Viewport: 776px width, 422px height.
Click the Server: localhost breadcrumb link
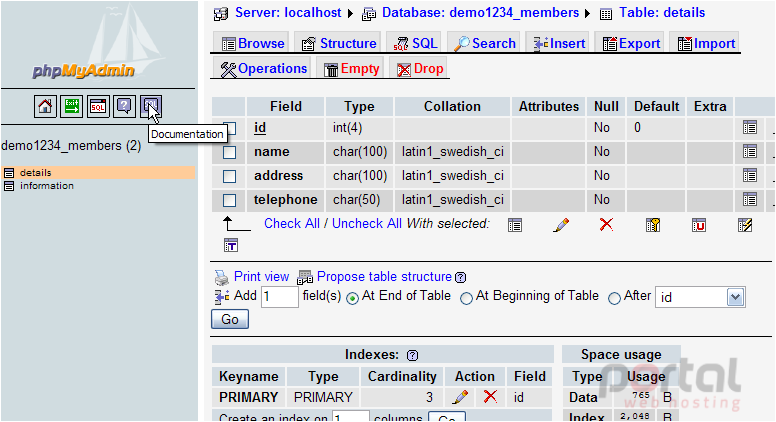click(288, 13)
